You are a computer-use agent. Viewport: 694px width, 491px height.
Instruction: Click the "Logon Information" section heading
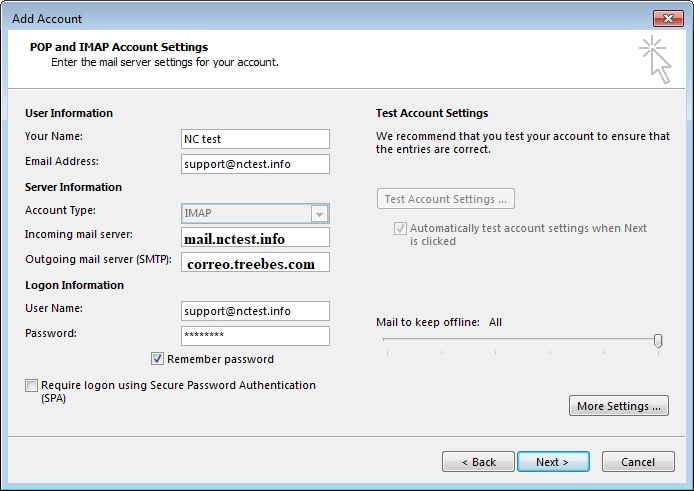pos(74,285)
